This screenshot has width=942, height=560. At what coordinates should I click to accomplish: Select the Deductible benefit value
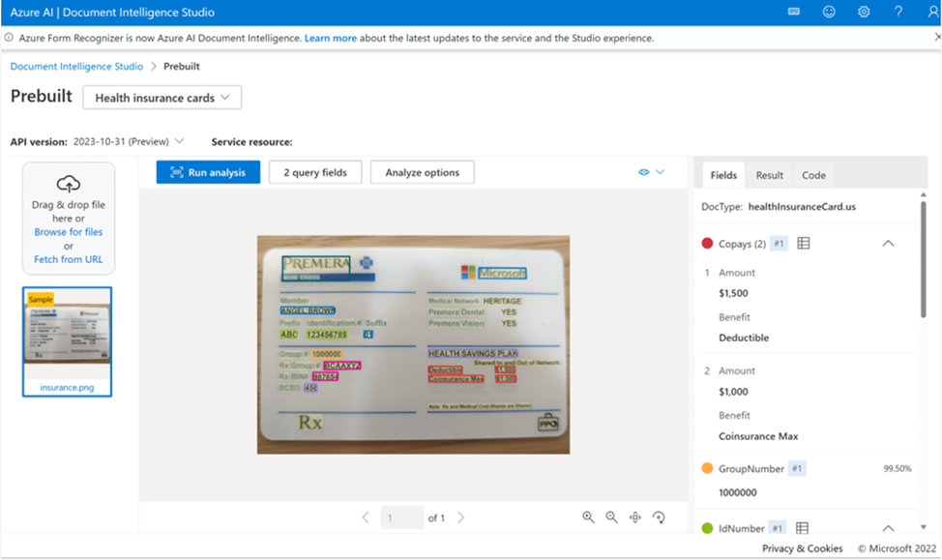(744, 338)
